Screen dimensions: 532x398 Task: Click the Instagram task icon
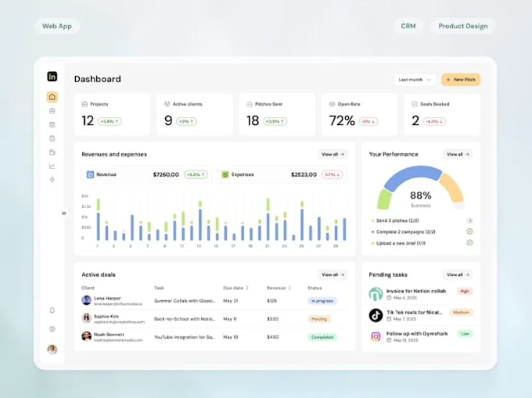376,336
